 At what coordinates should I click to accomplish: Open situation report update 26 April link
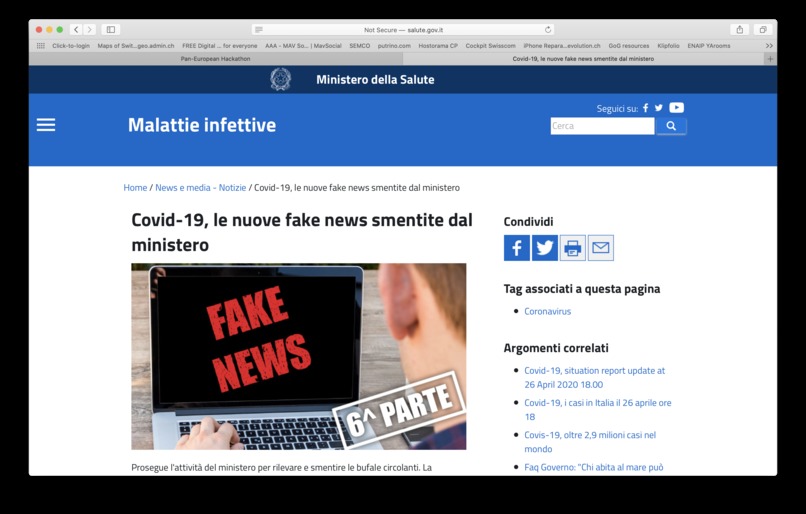coord(595,378)
